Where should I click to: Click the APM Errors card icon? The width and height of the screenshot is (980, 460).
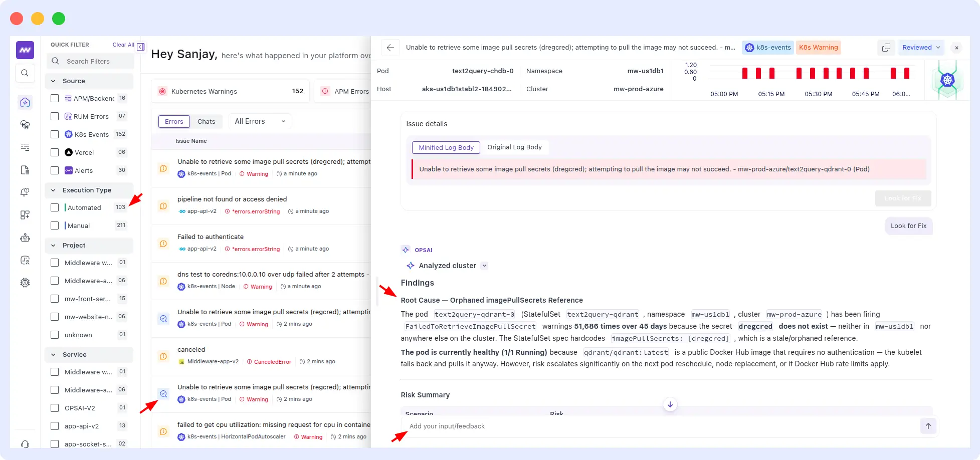tap(325, 91)
